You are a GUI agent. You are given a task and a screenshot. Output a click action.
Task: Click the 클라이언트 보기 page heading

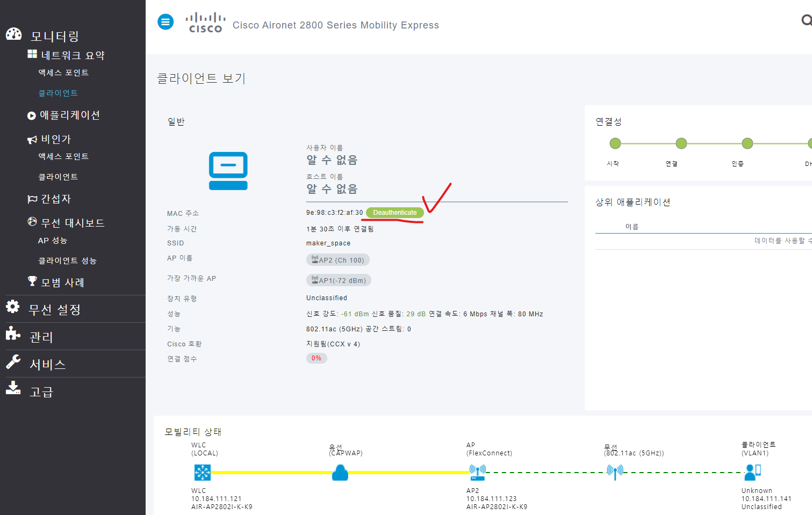202,78
